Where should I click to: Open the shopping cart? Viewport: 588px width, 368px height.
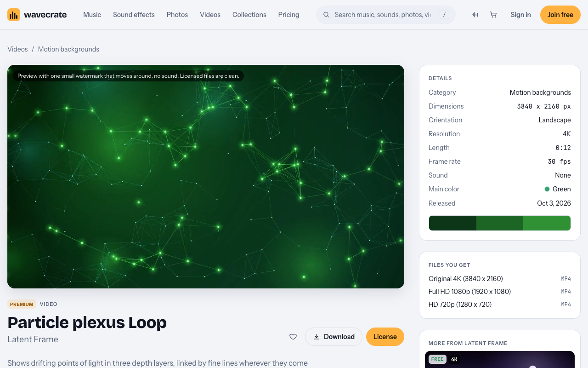tap(493, 15)
